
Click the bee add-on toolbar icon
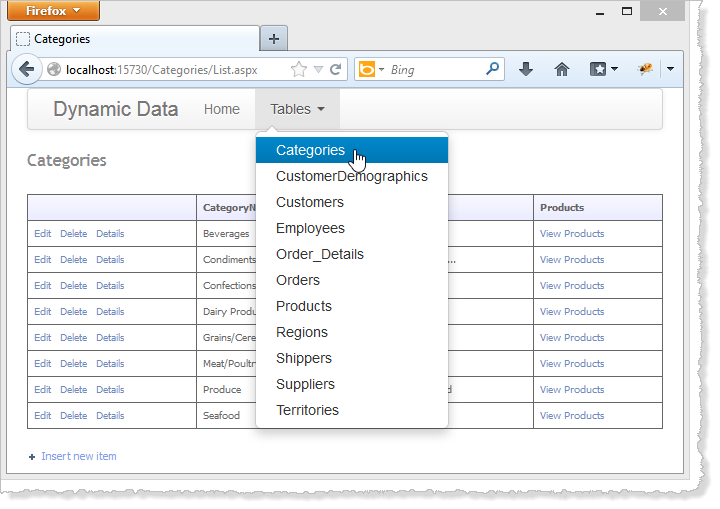pos(645,69)
